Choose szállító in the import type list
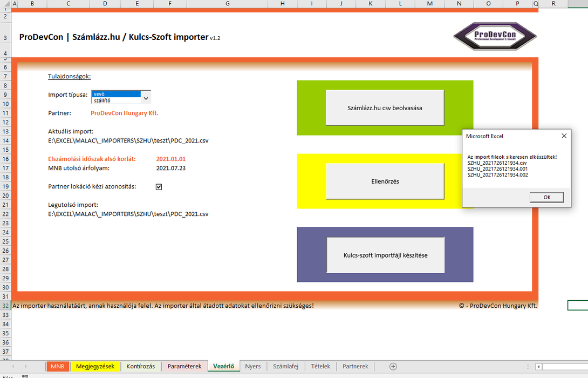588x378 pixels. coord(116,100)
